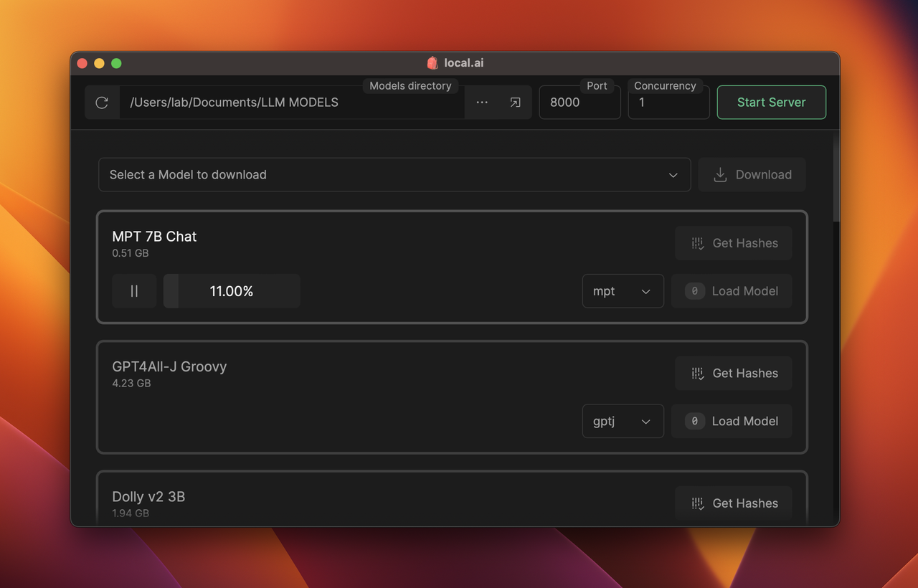Screen dimensions: 918x588
Task: Click the red close window button
Action: pos(82,63)
